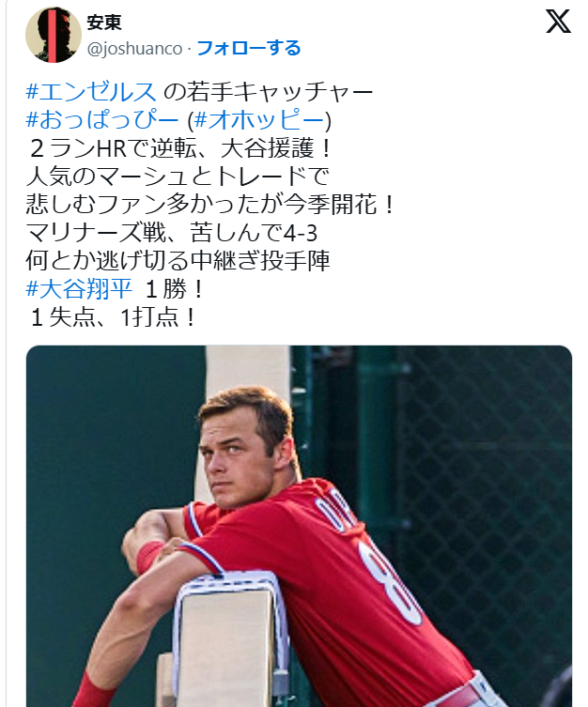Click the display name 安東
Viewport: 588px width, 707px height.
(x=104, y=22)
